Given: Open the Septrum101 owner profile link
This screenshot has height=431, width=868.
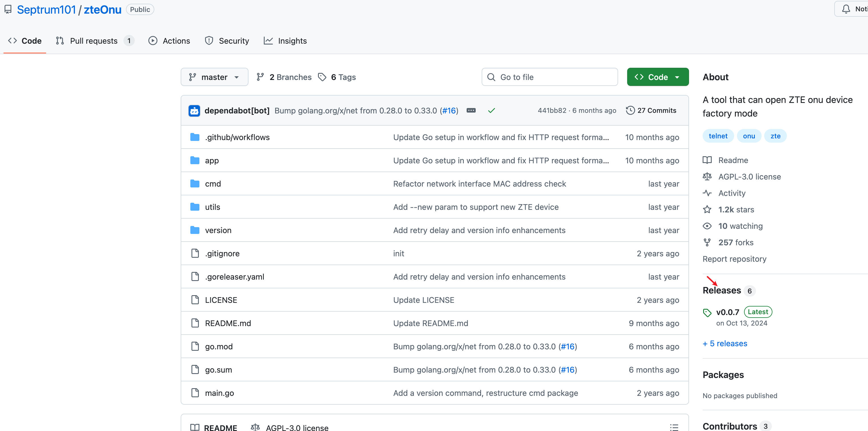Looking at the screenshot, I should 47,10.
